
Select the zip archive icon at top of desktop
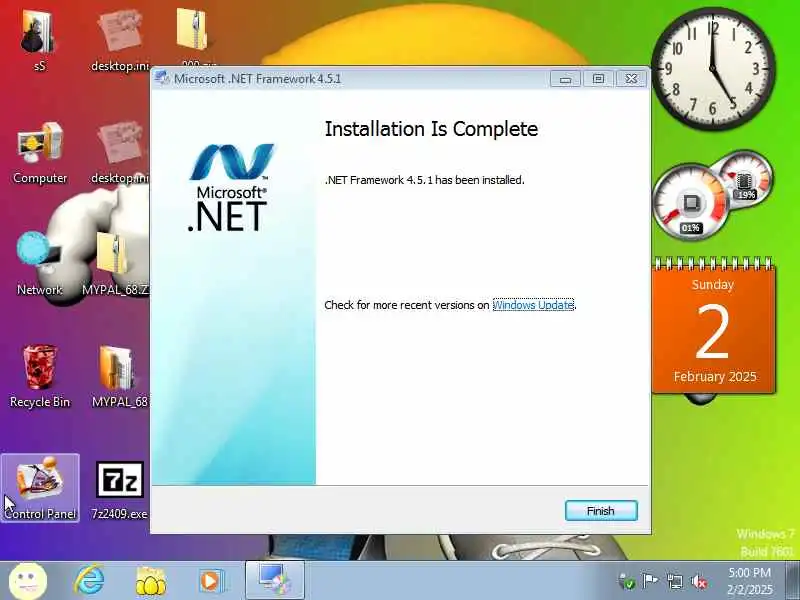pyautogui.click(x=193, y=32)
